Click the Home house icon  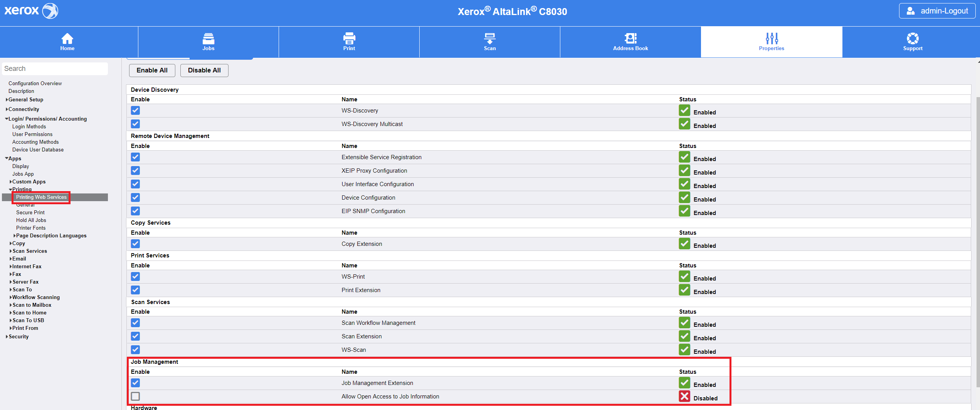pyautogui.click(x=67, y=39)
